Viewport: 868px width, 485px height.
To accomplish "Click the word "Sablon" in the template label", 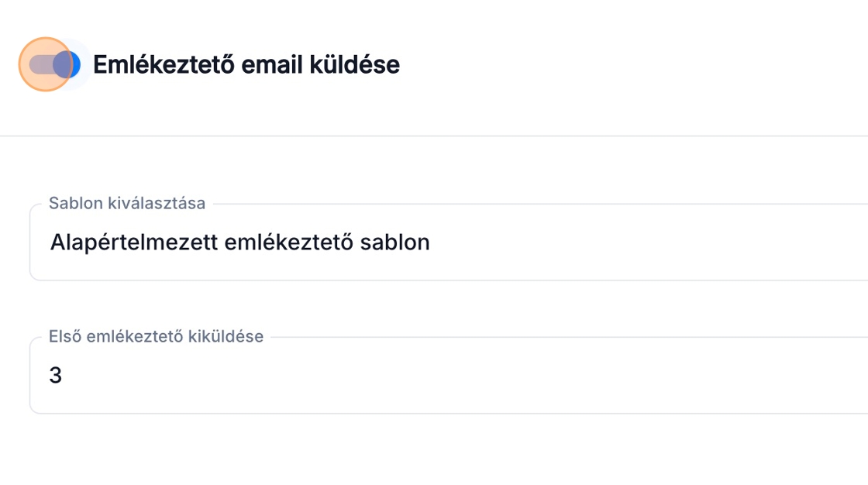I will click(x=73, y=203).
